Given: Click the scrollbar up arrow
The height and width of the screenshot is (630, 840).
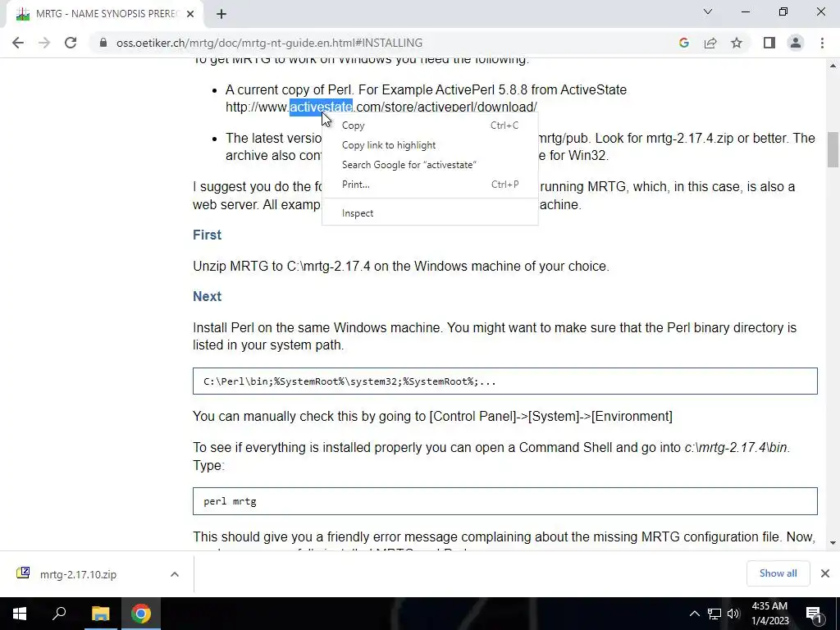Looking at the screenshot, I should [x=833, y=66].
